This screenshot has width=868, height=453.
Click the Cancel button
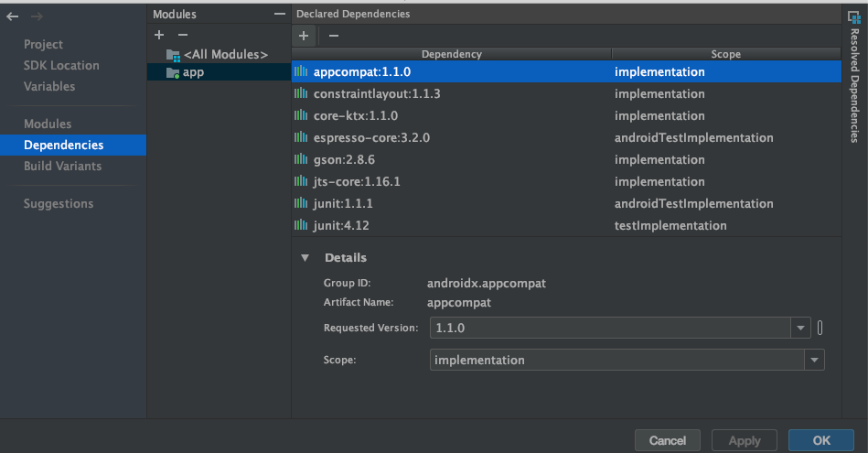click(667, 440)
